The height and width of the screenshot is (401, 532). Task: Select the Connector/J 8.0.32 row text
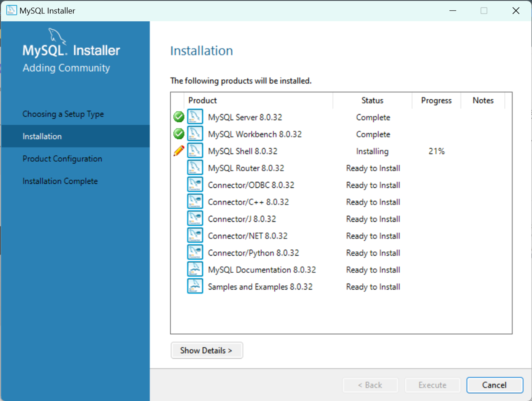pos(242,219)
